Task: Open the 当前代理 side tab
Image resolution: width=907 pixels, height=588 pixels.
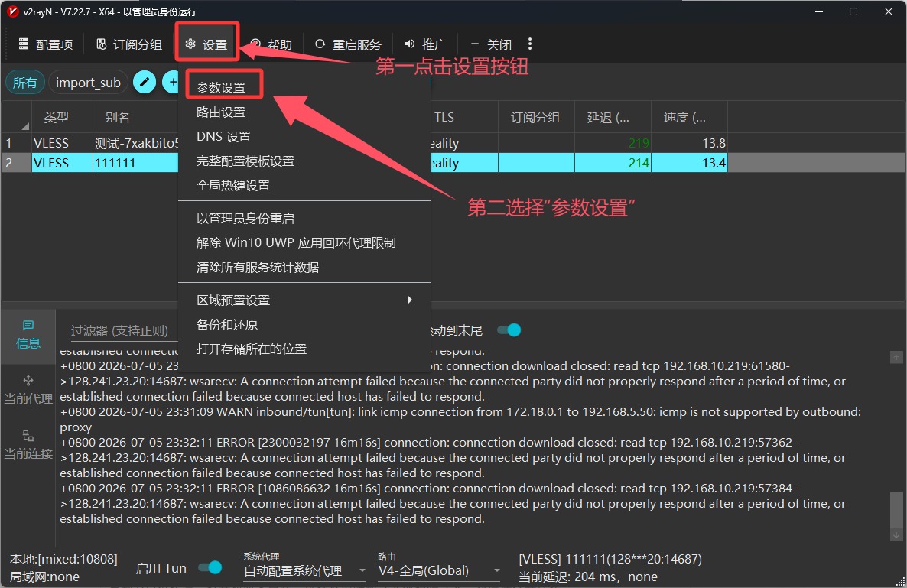Action: (28, 391)
